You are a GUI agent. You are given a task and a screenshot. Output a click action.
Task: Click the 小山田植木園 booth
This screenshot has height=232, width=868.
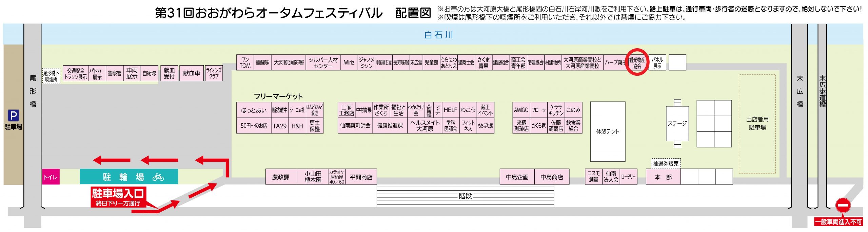tap(313, 177)
